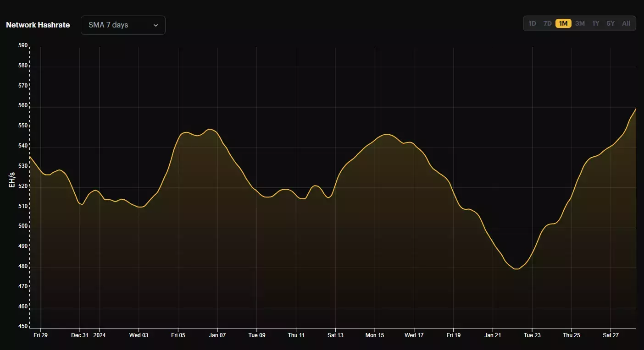Viewport: 644px width, 350px height.
Task: Click the Dec 31 date label
Action: click(x=80, y=335)
